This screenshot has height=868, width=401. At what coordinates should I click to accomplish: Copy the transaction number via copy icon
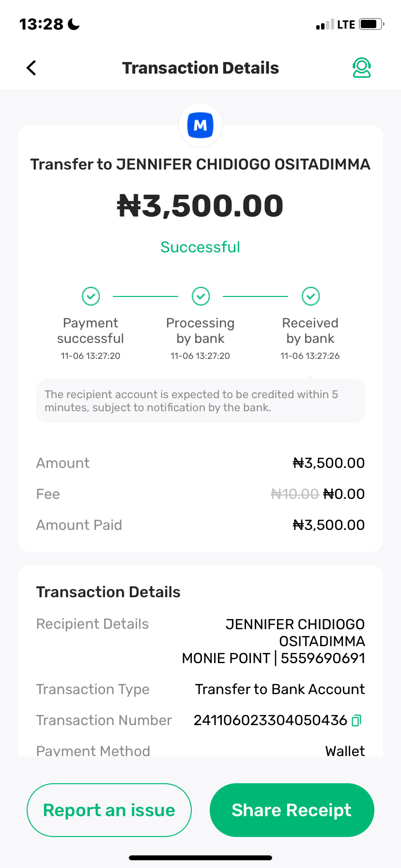(356, 720)
